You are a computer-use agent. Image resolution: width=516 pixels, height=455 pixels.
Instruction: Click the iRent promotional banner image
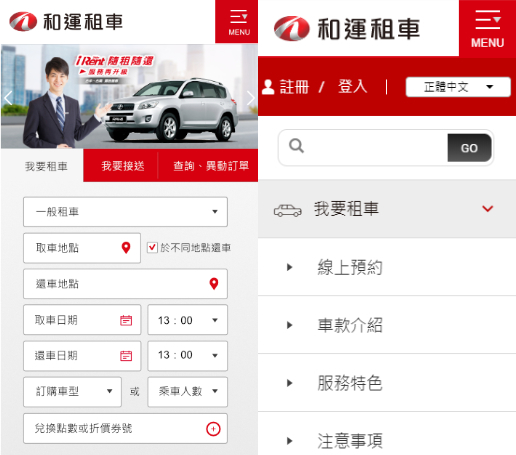(129, 96)
